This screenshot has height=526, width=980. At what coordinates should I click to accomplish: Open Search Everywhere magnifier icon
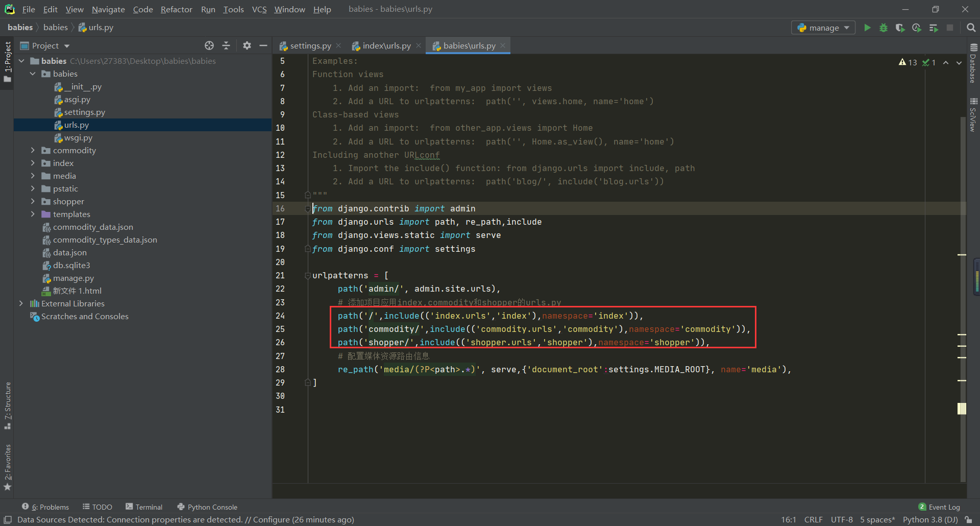(971, 28)
